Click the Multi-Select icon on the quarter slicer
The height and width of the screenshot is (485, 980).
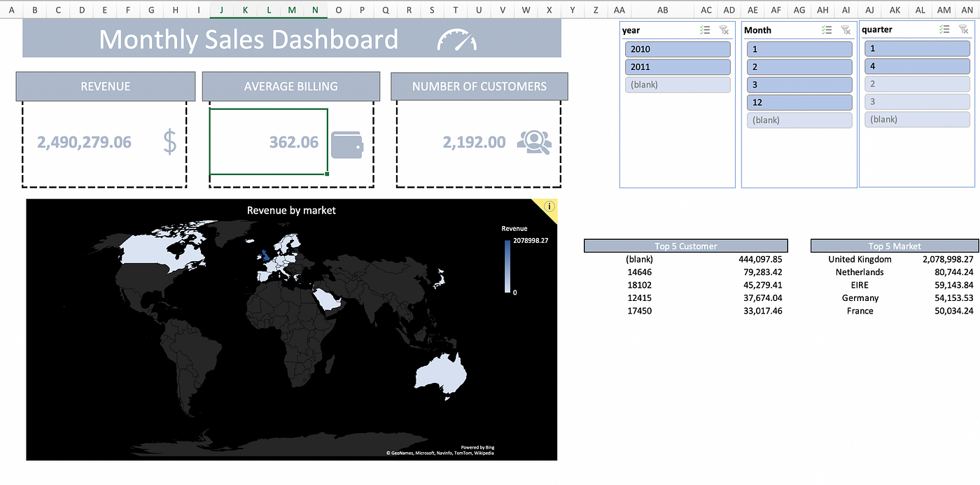point(944,29)
